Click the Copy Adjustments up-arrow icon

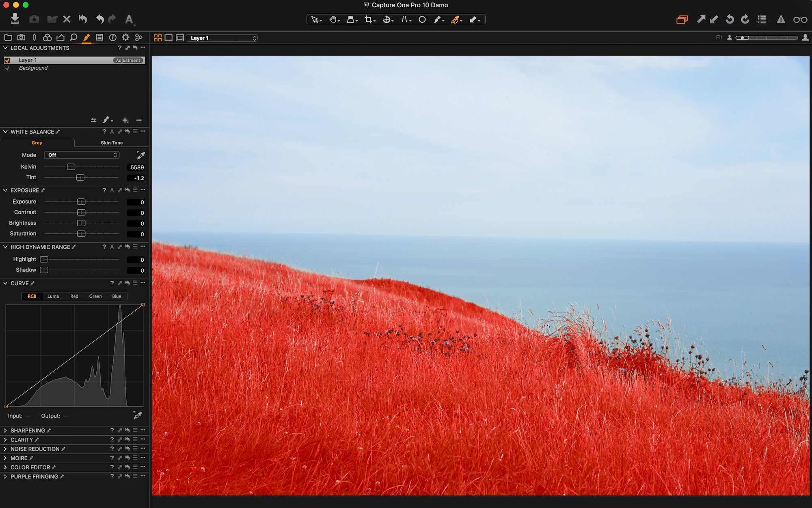point(701,19)
